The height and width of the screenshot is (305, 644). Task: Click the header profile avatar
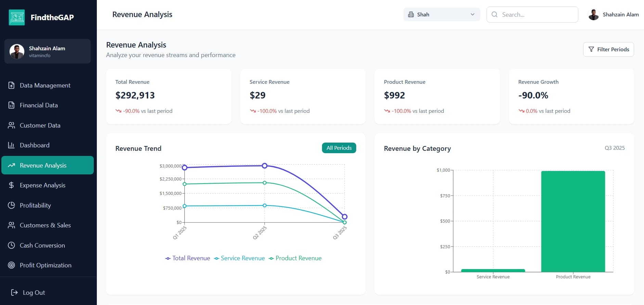pos(594,14)
